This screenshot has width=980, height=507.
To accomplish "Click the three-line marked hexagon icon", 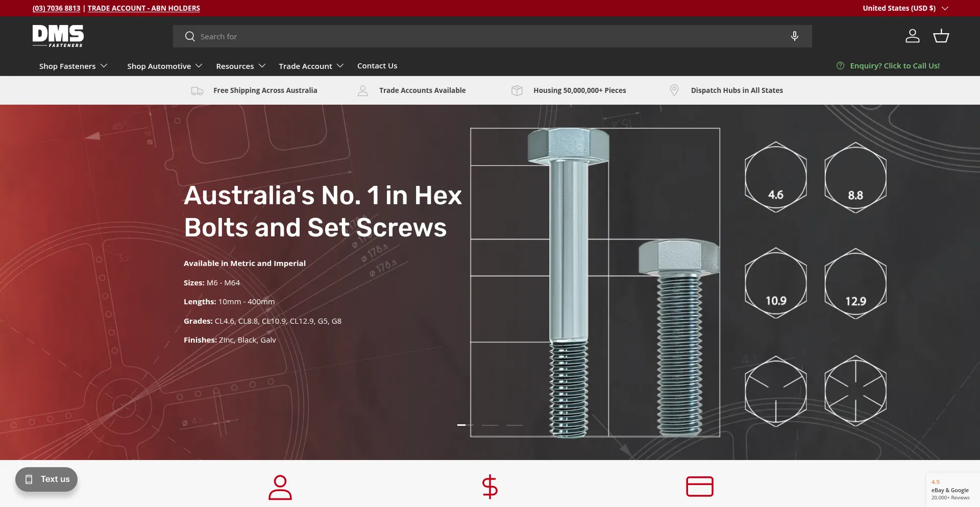I will (x=776, y=391).
